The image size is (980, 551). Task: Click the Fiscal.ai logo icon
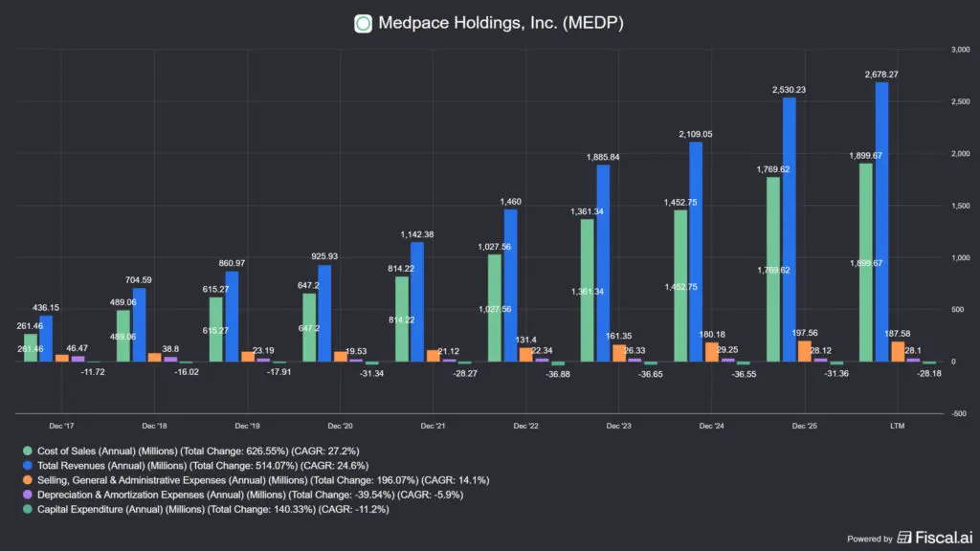click(904, 538)
